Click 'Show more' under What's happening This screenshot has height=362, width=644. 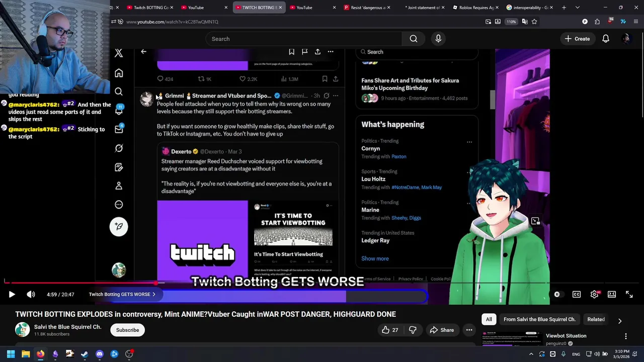(x=375, y=258)
